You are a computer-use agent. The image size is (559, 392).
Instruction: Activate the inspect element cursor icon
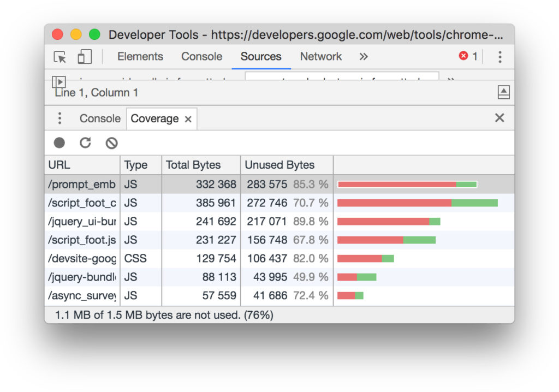pyautogui.click(x=60, y=57)
